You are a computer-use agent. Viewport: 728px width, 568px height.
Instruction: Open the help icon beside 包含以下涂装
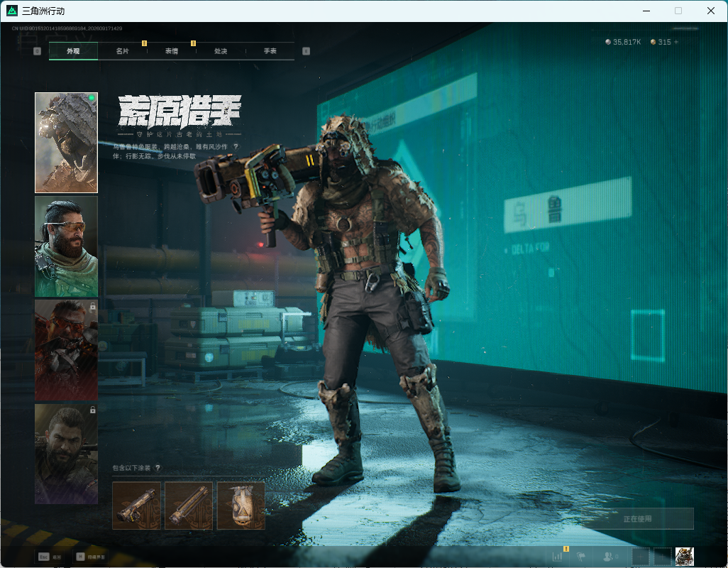pos(158,468)
